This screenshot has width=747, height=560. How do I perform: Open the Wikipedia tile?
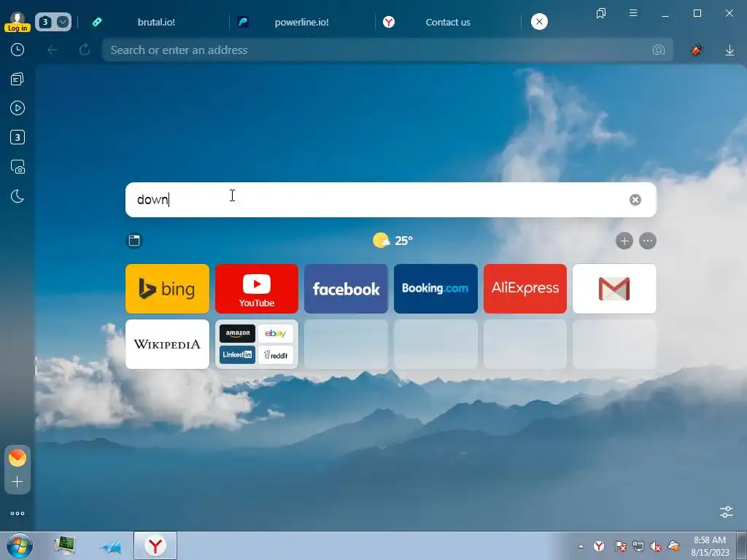tap(167, 344)
